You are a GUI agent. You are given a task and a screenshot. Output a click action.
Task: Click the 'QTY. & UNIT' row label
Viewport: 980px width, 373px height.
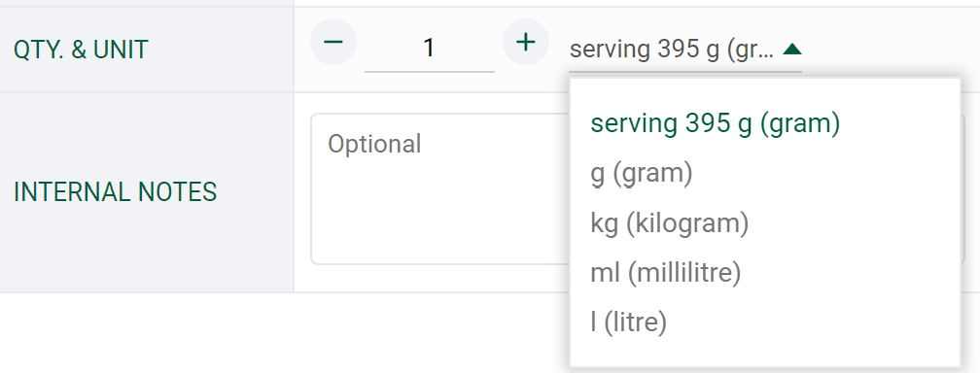pos(81,50)
